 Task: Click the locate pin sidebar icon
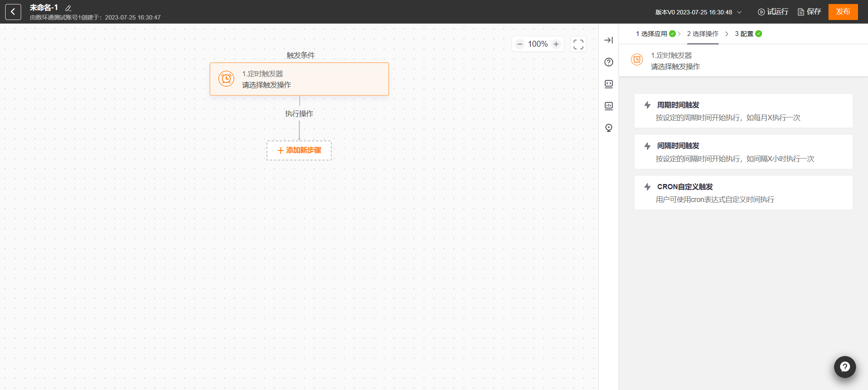pos(609,128)
